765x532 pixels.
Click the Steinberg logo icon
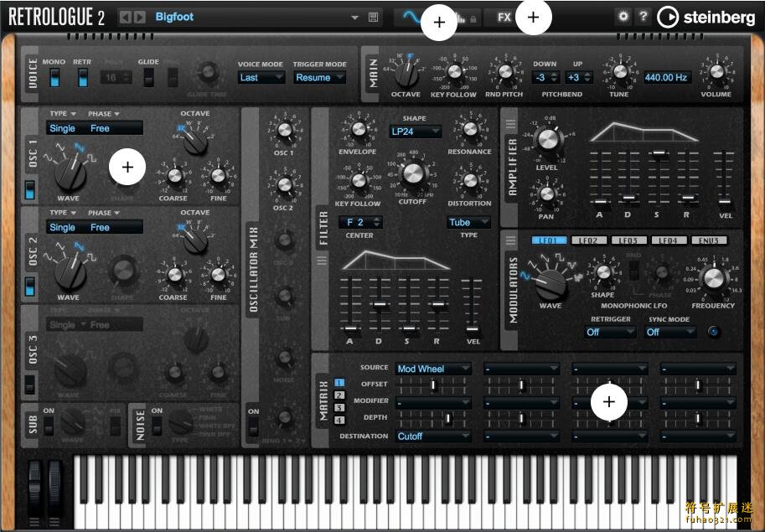(668, 17)
